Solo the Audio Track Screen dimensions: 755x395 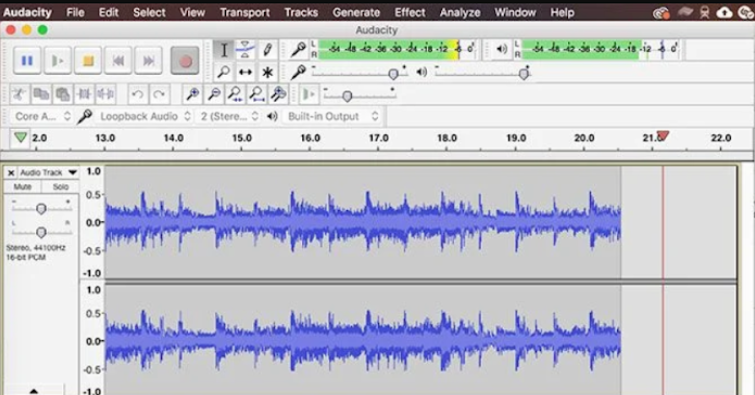(x=60, y=186)
